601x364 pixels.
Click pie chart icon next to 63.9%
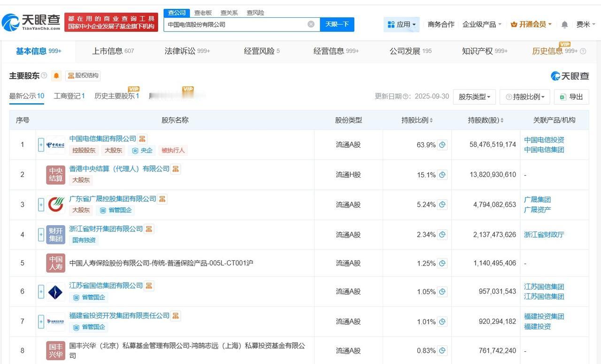click(x=442, y=145)
